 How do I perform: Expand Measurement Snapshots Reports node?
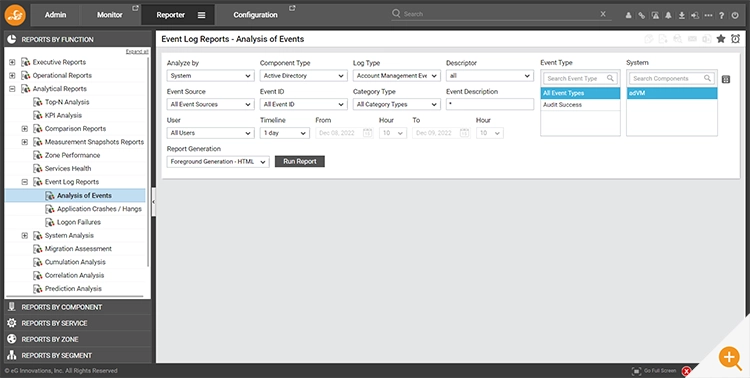(x=25, y=142)
